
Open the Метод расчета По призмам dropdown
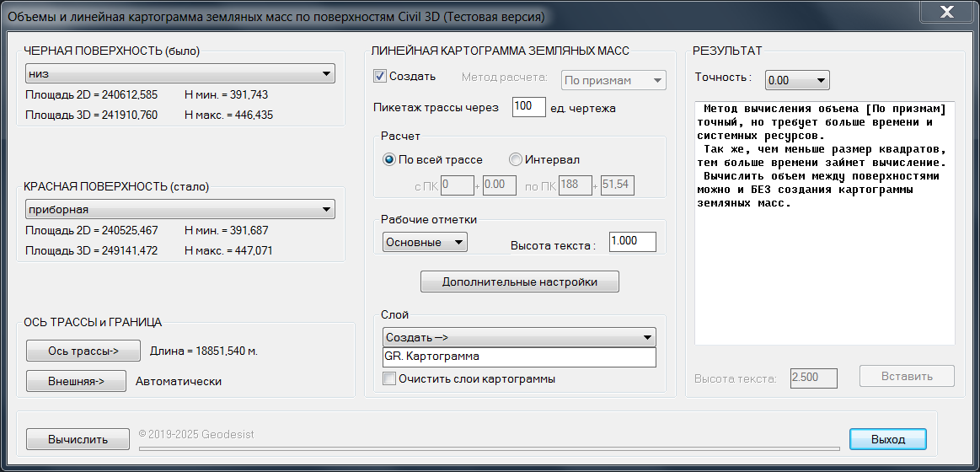coord(613,80)
